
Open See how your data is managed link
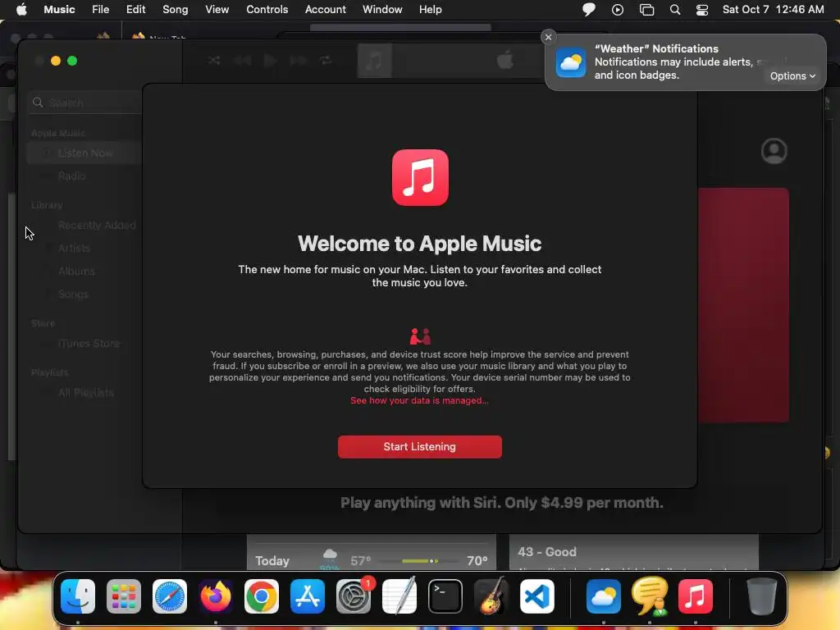point(419,400)
